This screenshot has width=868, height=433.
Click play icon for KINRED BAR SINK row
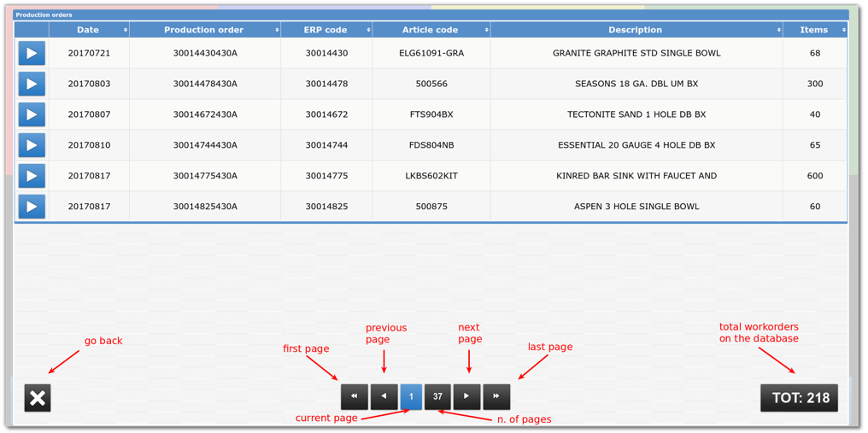32,176
